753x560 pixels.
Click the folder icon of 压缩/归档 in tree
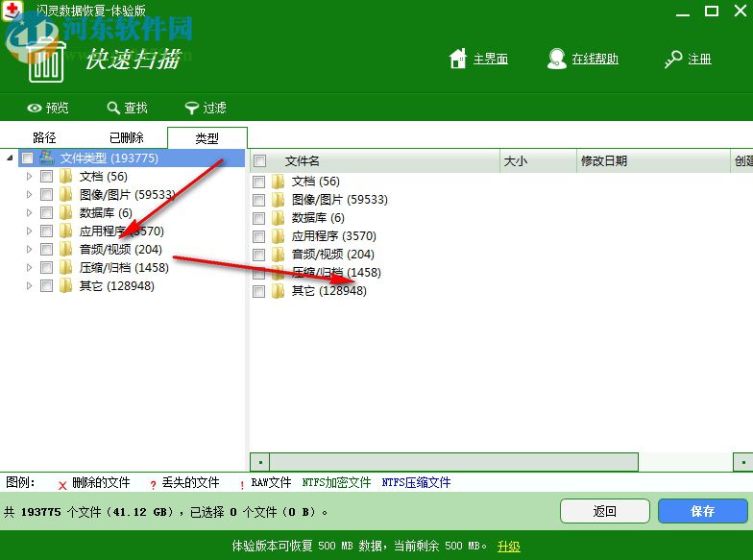click(x=65, y=267)
